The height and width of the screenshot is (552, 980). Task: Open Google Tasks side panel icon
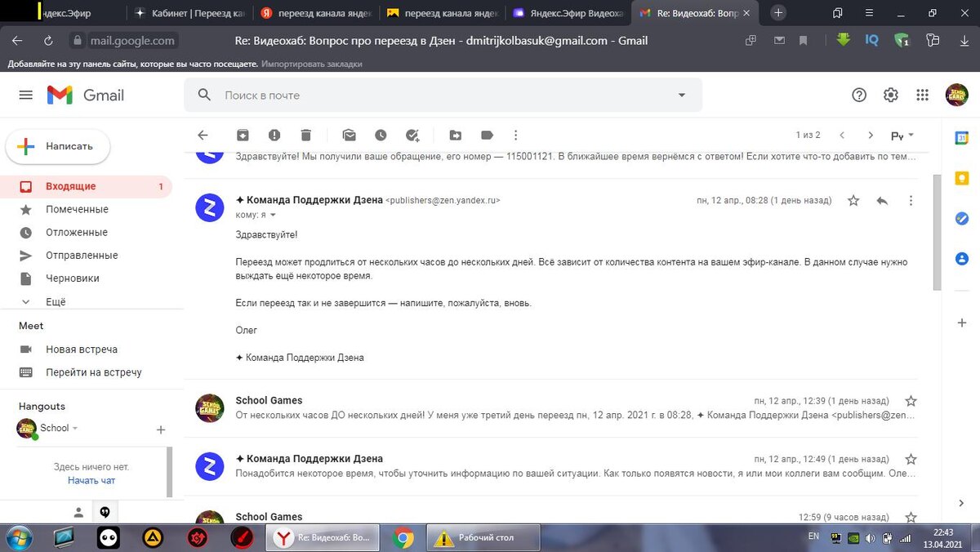(x=962, y=219)
